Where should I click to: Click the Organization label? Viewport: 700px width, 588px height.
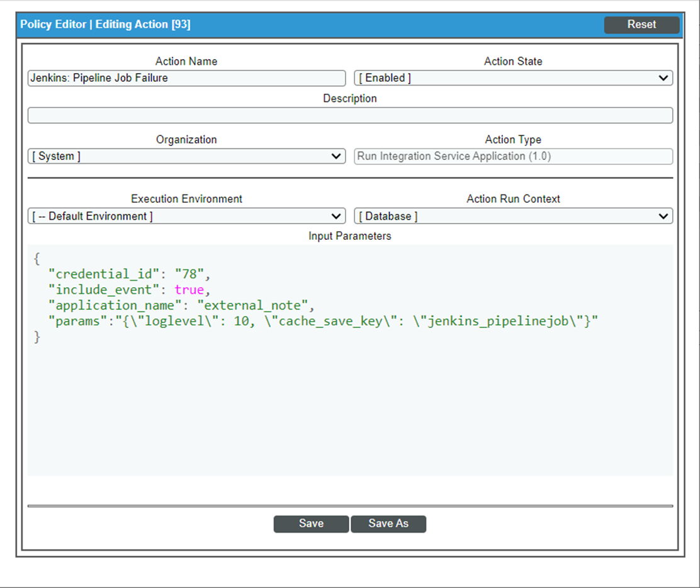click(186, 140)
